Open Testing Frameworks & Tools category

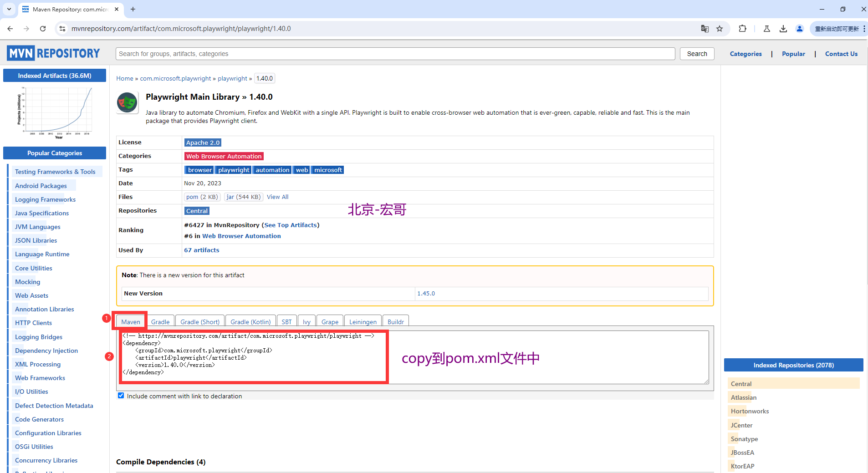coord(55,172)
